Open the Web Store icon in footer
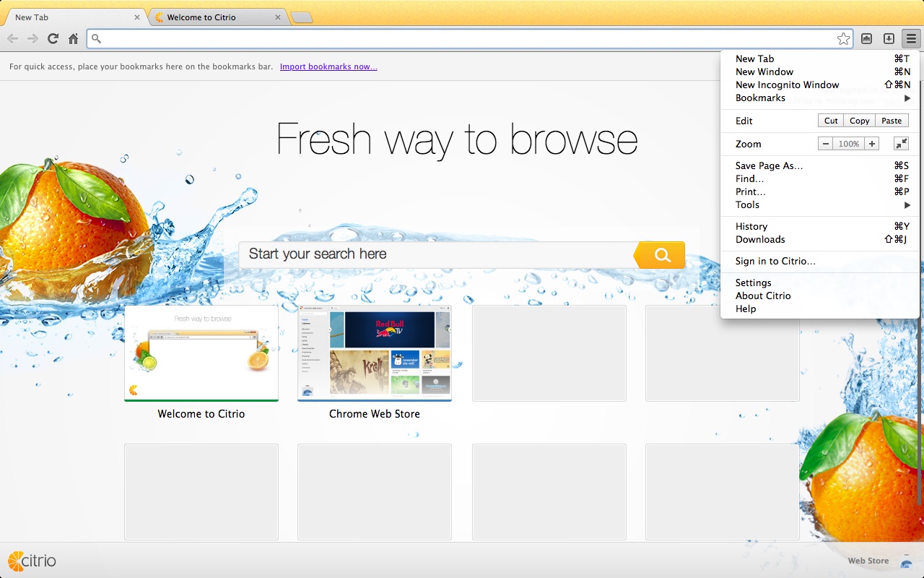 906,561
